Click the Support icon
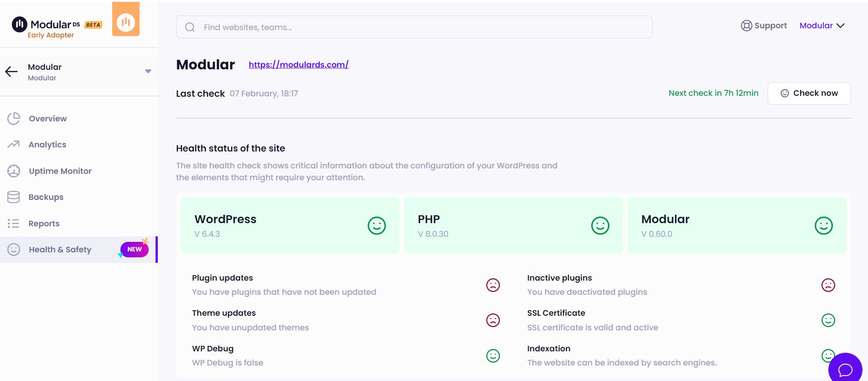868x381 pixels. pyautogui.click(x=746, y=26)
